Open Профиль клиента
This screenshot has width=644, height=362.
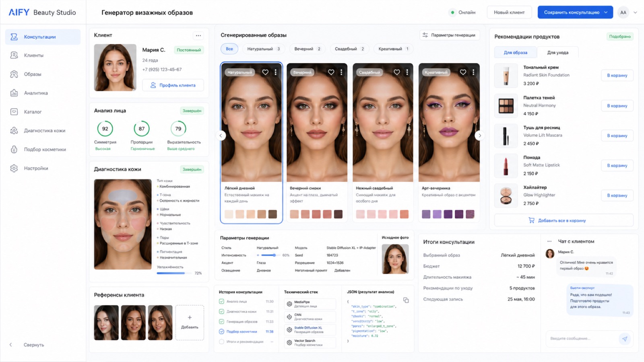(x=173, y=85)
